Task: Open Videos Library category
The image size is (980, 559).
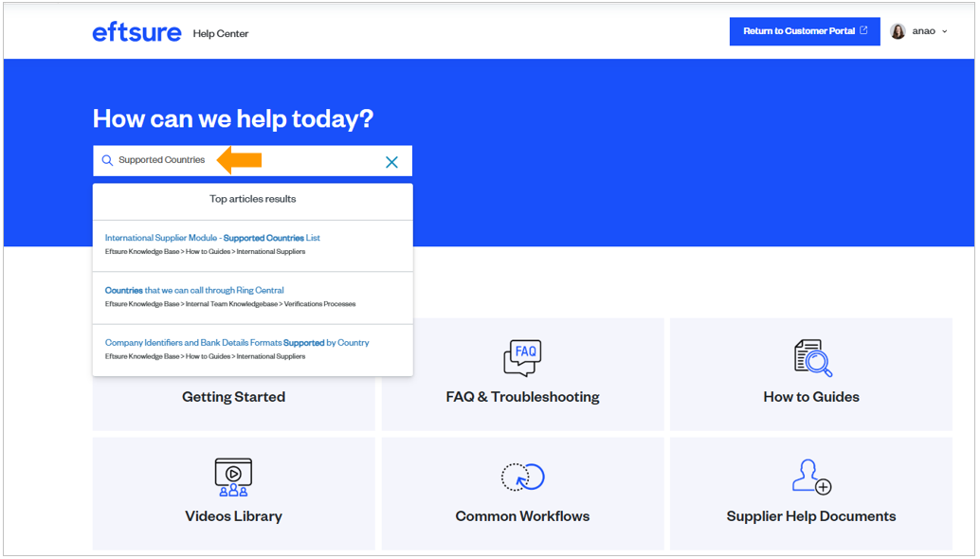Action: pyautogui.click(x=234, y=494)
